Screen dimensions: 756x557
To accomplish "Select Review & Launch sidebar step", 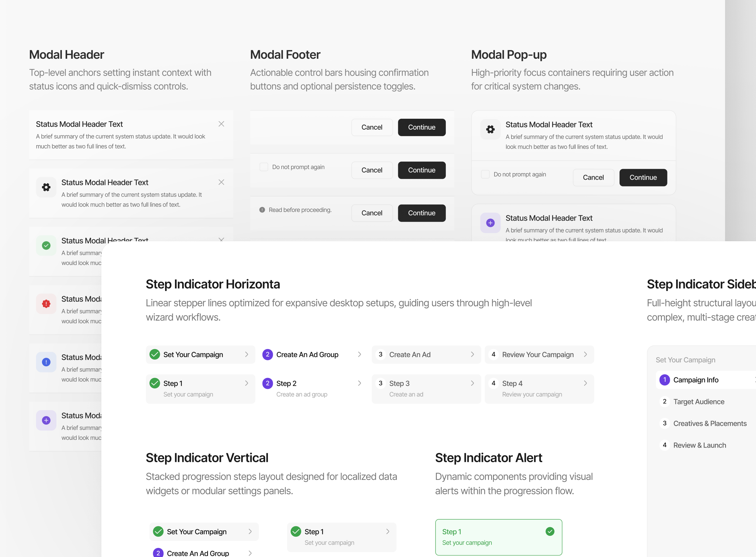I will 706,445.
